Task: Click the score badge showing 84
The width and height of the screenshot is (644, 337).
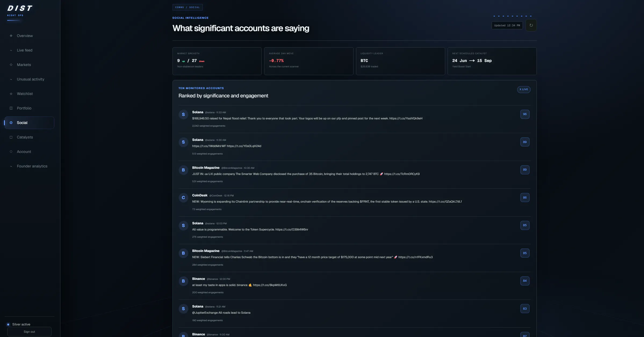Action: pos(525,281)
